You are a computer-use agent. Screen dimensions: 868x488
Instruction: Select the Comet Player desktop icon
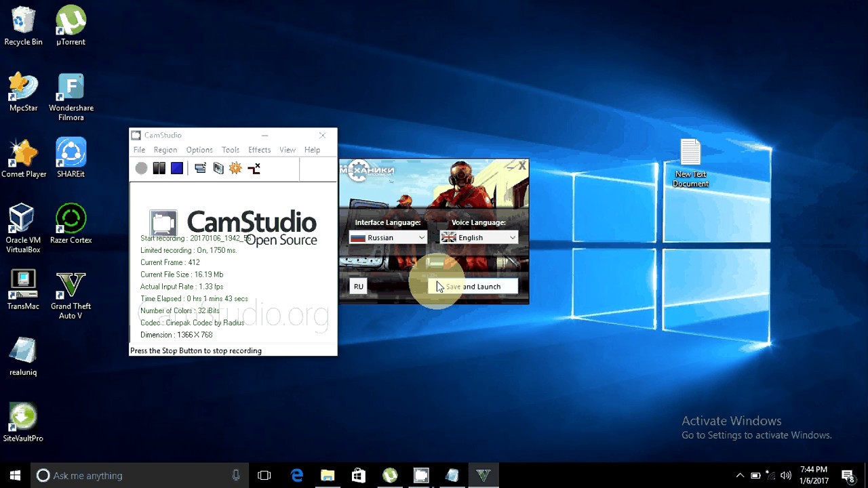coord(23,159)
